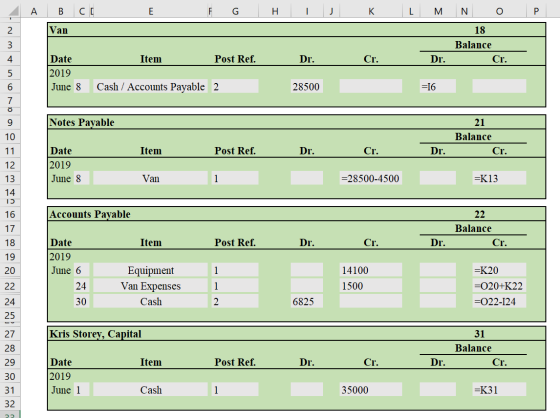Click account number 18
The height and width of the screenshot is (418, 560).
point(480,30)
